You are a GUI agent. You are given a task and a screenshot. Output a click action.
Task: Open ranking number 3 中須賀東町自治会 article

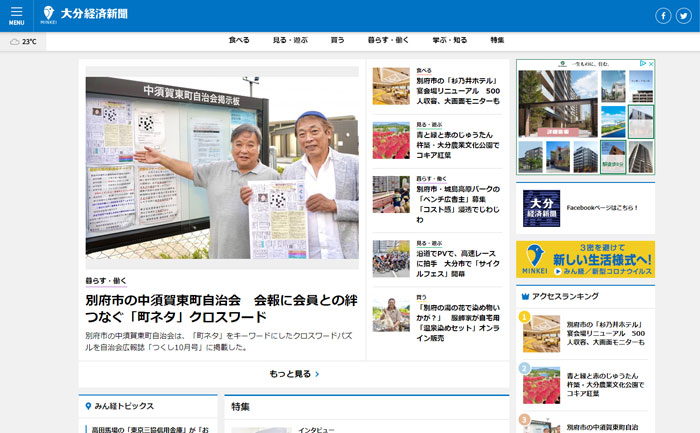click(x=602, y=427)
